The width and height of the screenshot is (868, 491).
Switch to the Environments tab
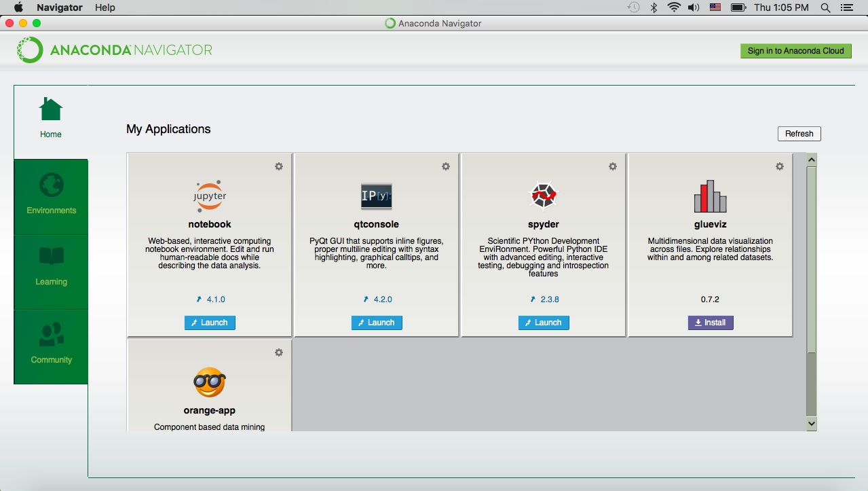click(51, 197)
